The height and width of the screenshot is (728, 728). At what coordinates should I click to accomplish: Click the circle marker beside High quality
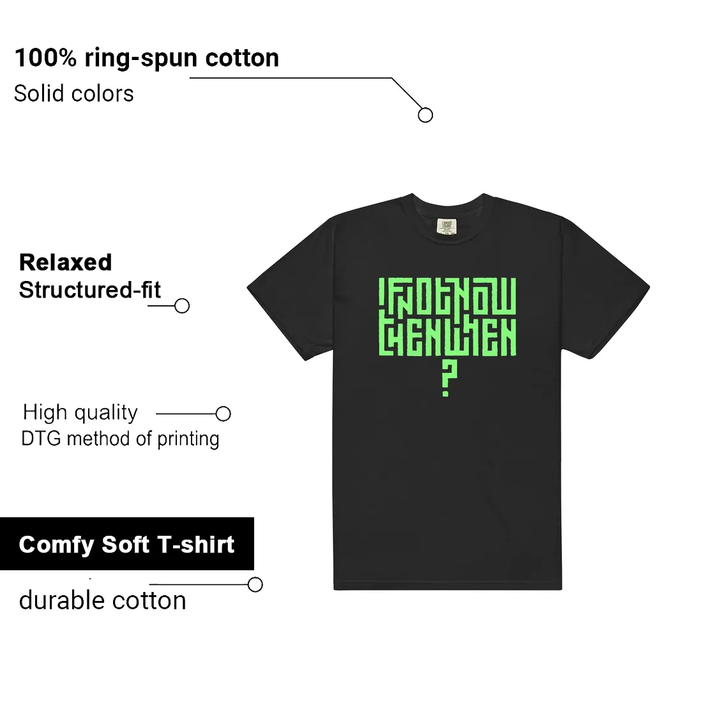tap(224, 414)
